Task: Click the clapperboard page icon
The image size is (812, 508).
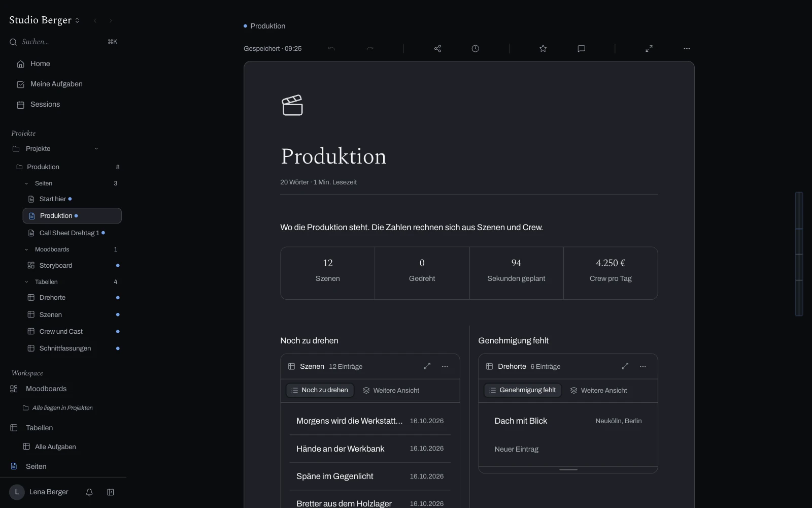Action: (292, 105)
